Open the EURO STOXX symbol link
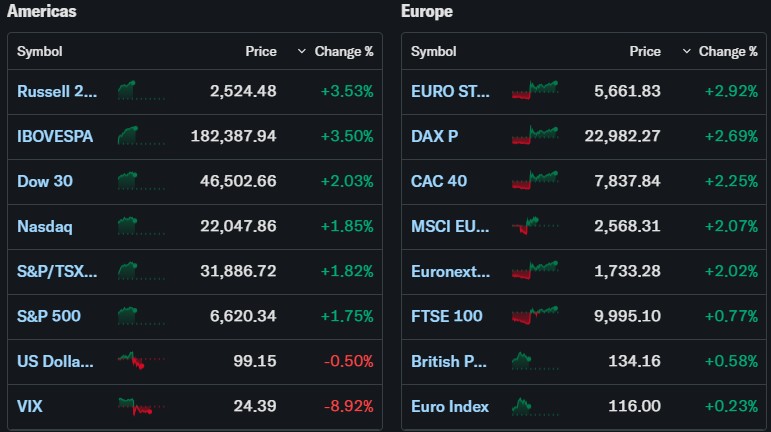 pos(451,91)
